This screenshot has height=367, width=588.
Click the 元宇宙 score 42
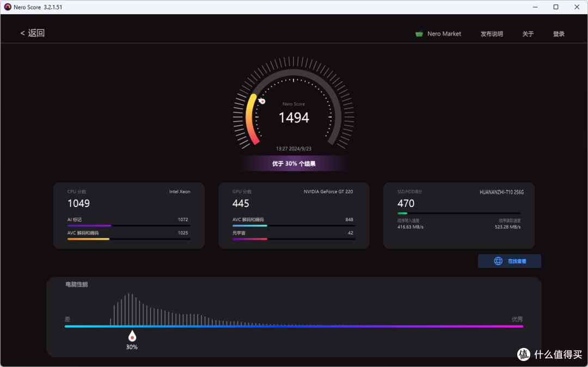point(350,233)
